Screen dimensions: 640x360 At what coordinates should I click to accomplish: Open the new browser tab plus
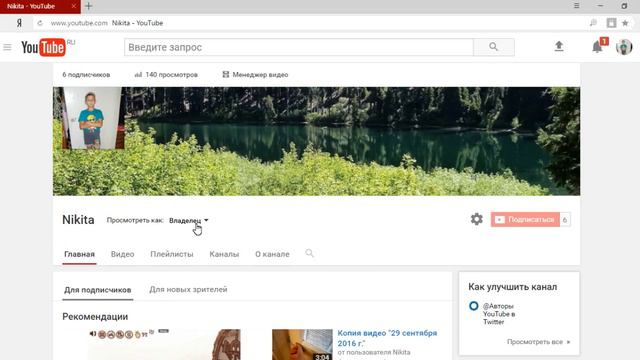pos(89,6)
